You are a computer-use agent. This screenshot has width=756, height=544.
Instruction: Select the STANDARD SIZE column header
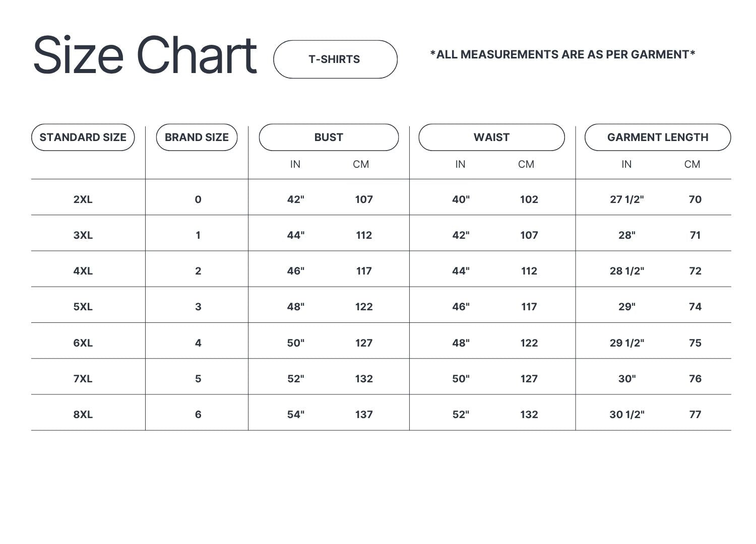83,138
